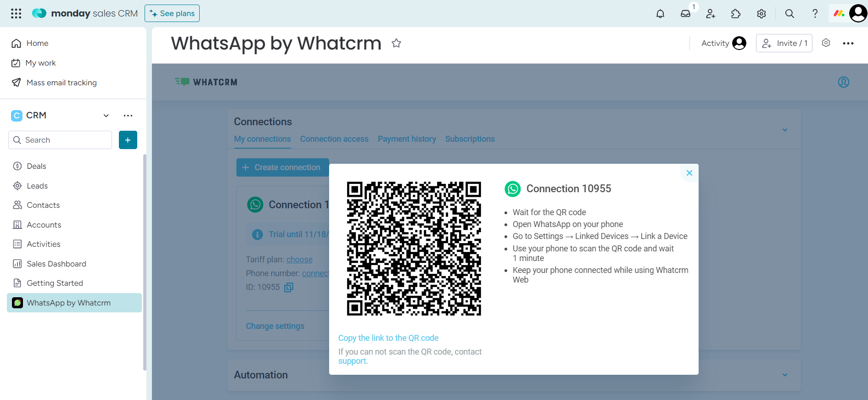868x400 pixels.
Task: Open the products switcher grid icon
Action: 16,13
